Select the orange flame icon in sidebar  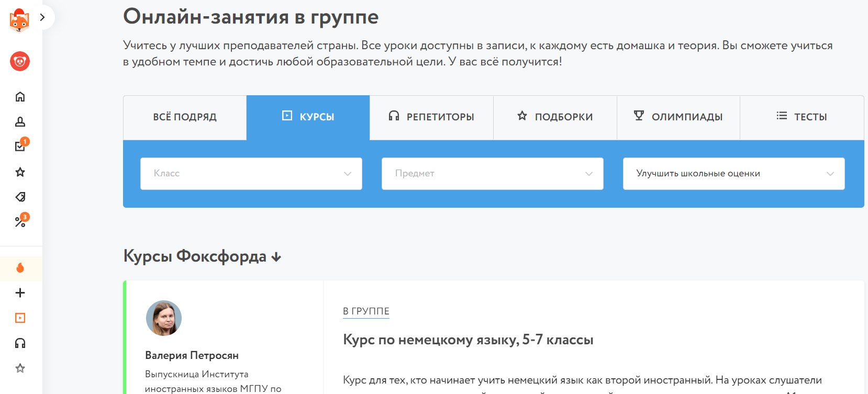20,268
